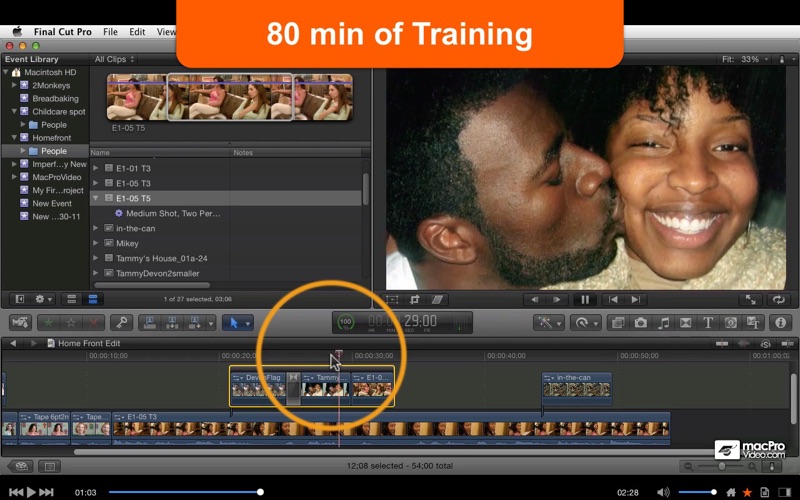
Task: Show the Inspector info icon
Action: tap(781, 322)
